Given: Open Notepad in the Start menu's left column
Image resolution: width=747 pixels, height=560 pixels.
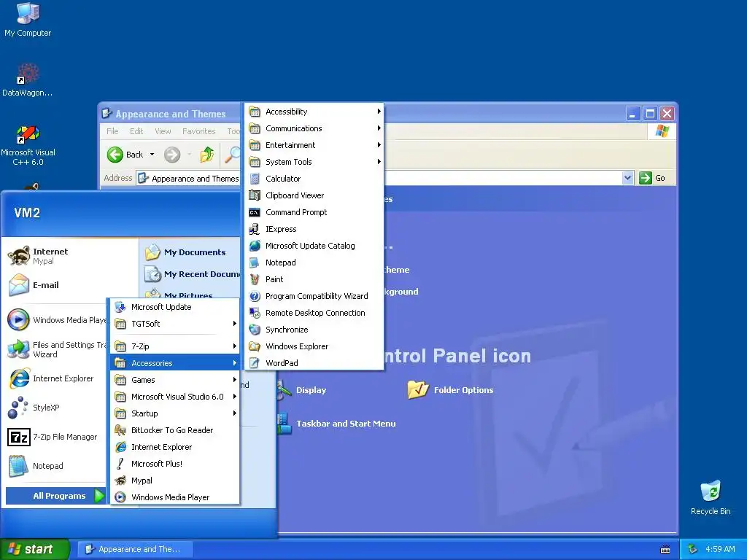Looking at the screenshot, I should coord(55,466).
